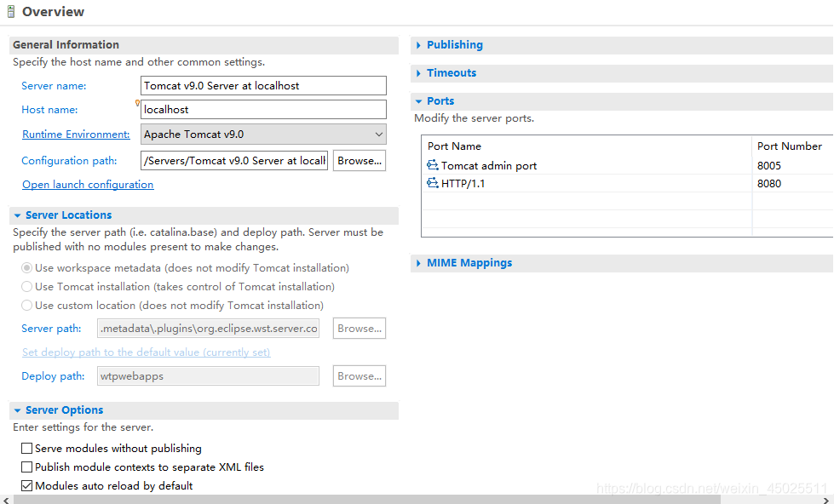Click Set deploy path to default value link
This screenshot has width=834, height=504.
point(147,352)
